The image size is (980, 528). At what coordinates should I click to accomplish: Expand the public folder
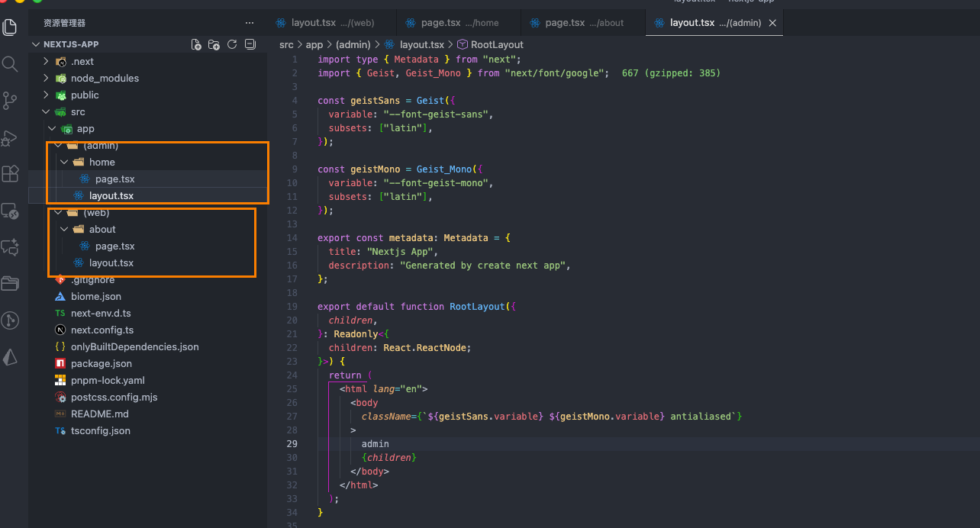pyautogui.click(x=85, y=95)
